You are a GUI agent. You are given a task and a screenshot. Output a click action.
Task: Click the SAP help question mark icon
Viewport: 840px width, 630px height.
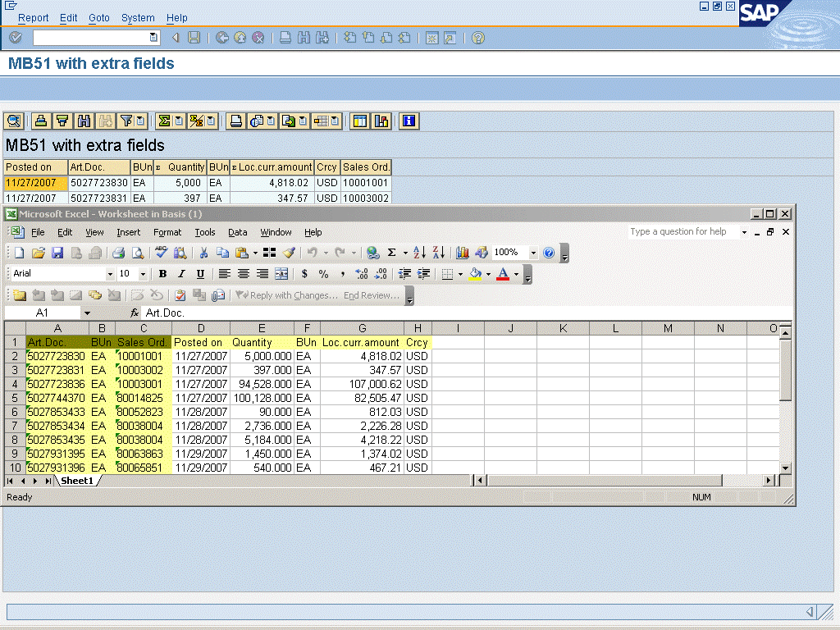pos(478,38)
